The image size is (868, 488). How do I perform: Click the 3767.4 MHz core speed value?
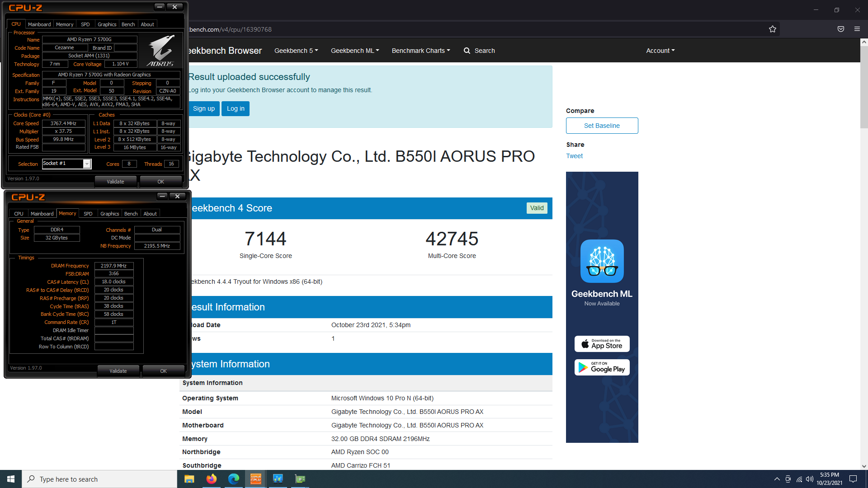64,123
